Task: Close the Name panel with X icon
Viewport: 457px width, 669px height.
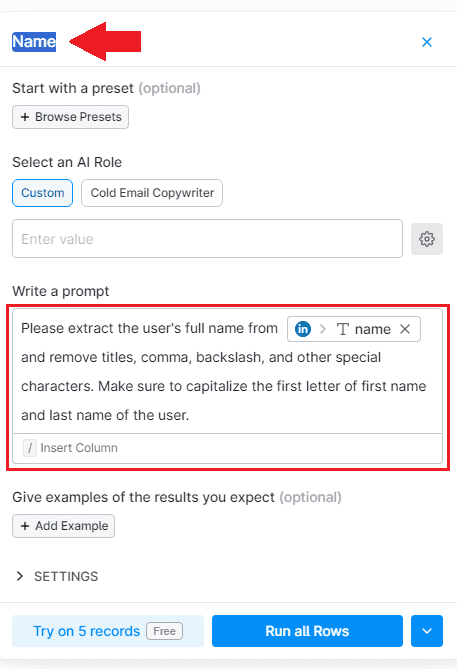Action: 427,42
